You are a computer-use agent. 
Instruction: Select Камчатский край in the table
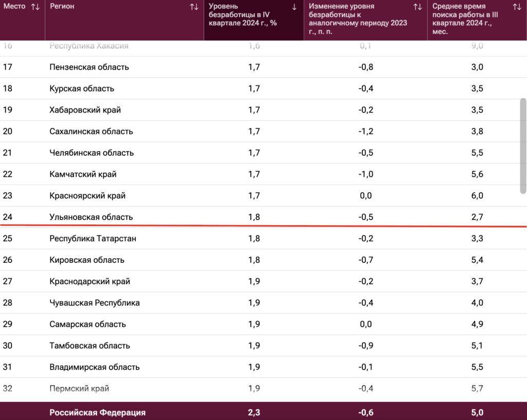[x=83, y=174]
